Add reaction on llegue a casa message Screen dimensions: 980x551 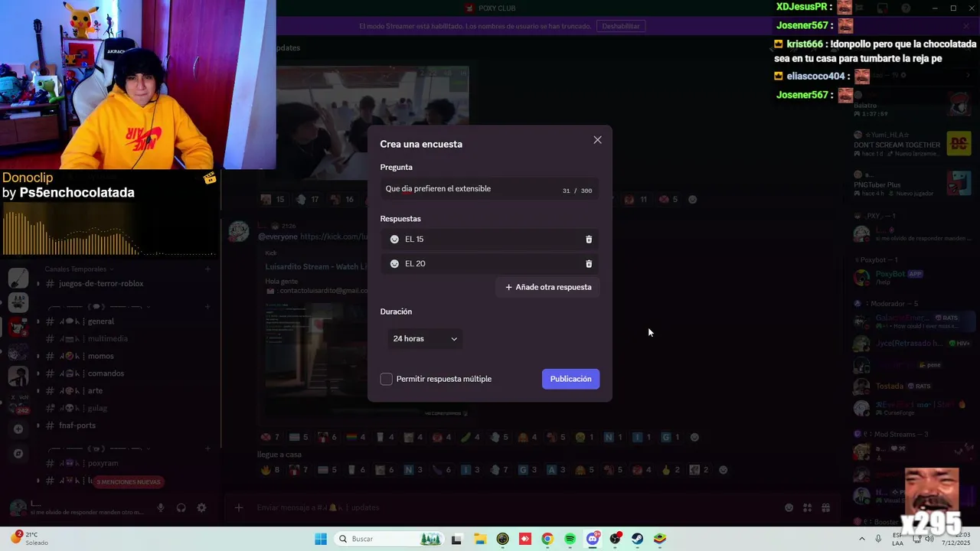click(723, 470)
